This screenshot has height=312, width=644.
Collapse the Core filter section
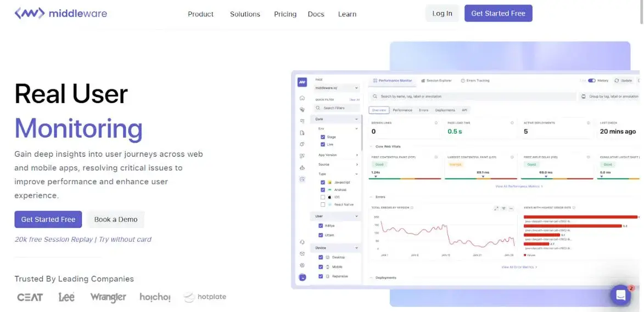356,120
